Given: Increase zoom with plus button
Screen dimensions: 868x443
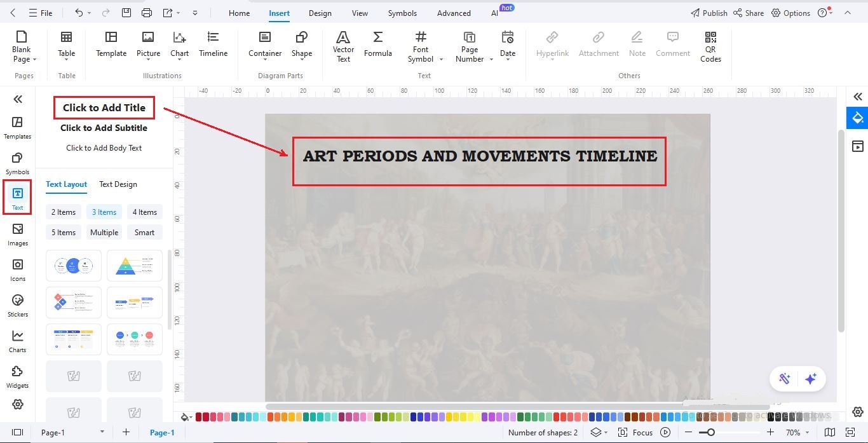Looking at the screenshot, I should pos(770,432).
